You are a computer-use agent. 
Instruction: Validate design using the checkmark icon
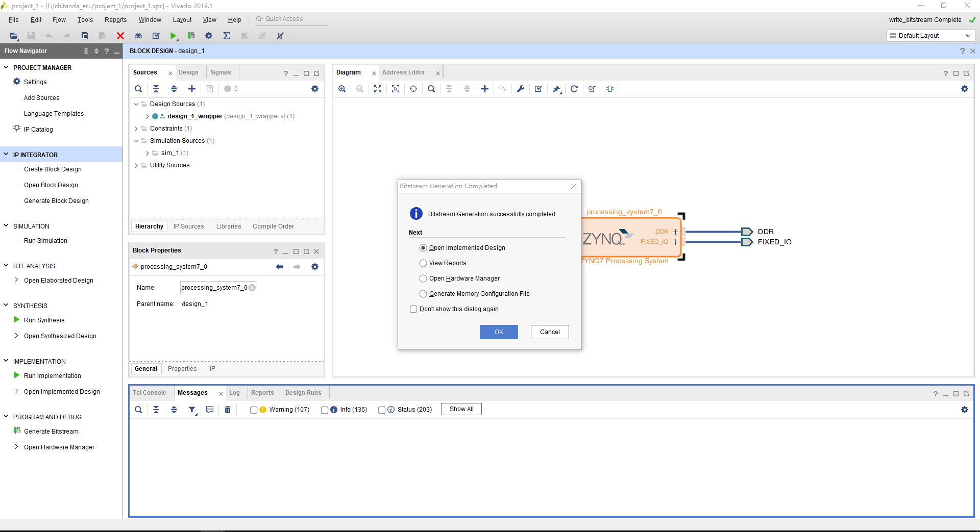(x=538, y=89)
